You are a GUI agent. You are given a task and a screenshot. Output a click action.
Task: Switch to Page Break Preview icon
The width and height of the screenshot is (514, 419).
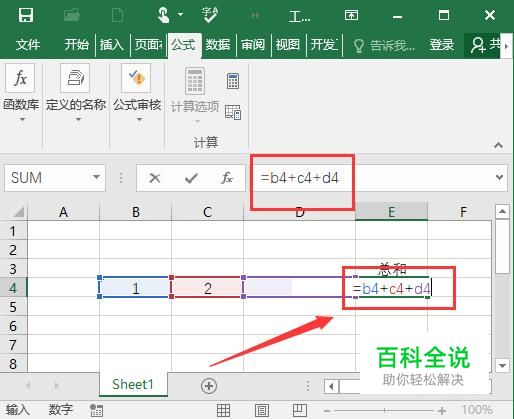(x=300, y=411)
